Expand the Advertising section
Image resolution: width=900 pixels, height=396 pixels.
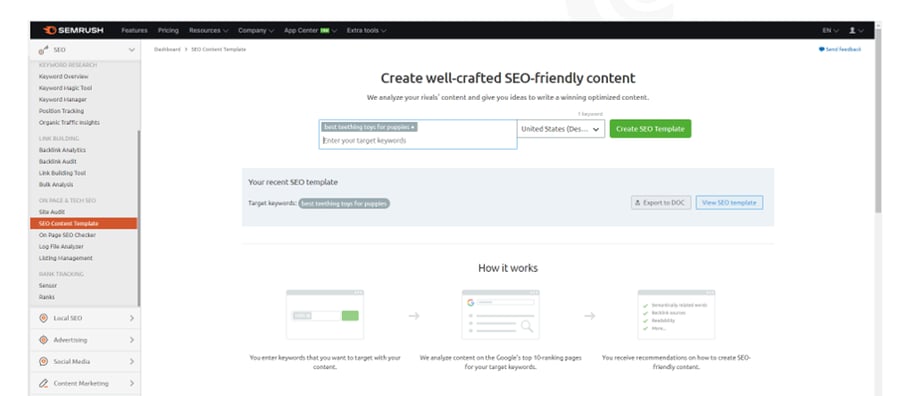tap(131, 340)
